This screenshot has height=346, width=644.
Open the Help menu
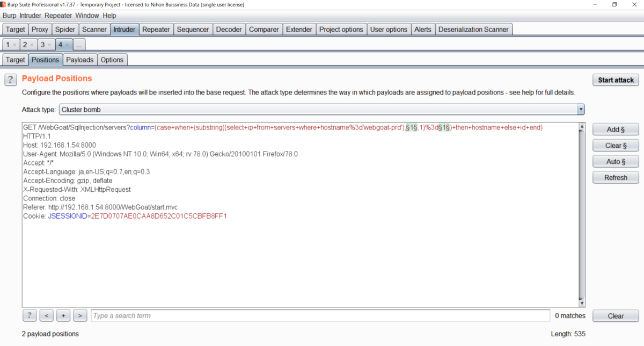pos(109,16)
